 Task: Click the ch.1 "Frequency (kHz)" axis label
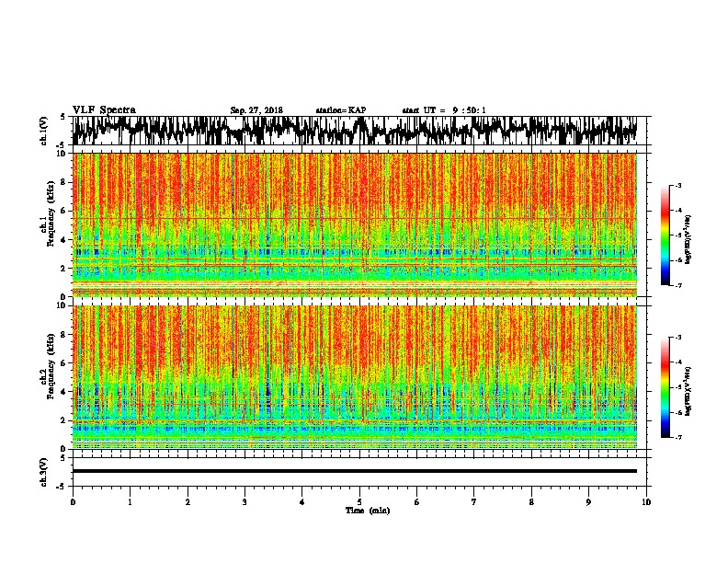(51, 214)
